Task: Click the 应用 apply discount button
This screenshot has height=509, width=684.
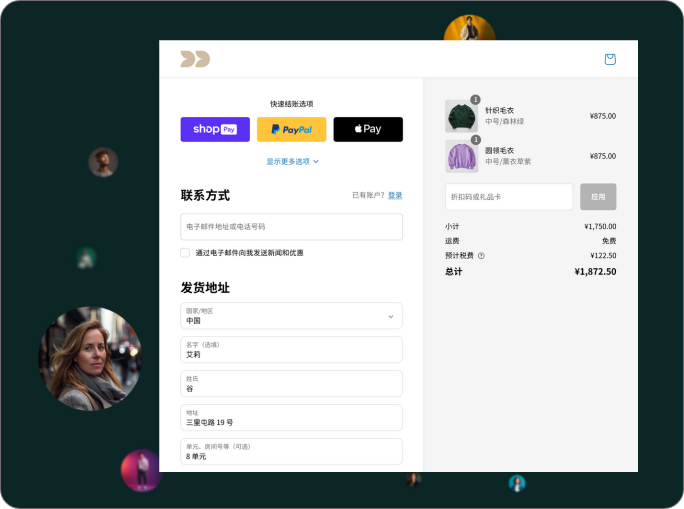Action: pos(598,197)
